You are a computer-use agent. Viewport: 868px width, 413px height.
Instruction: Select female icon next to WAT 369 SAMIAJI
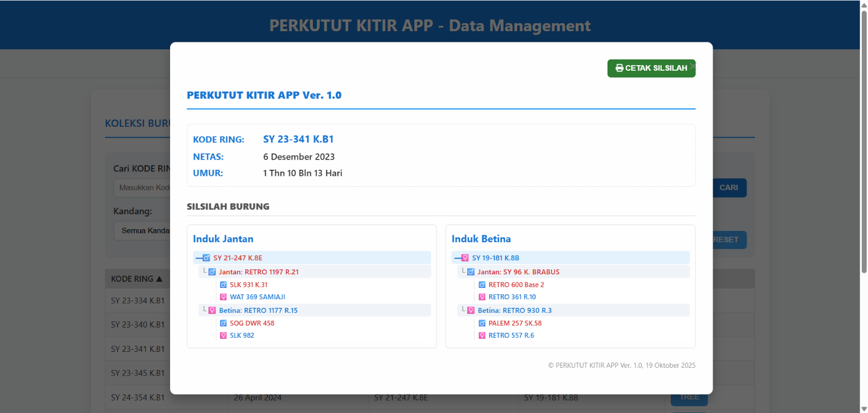click(223, 297)
